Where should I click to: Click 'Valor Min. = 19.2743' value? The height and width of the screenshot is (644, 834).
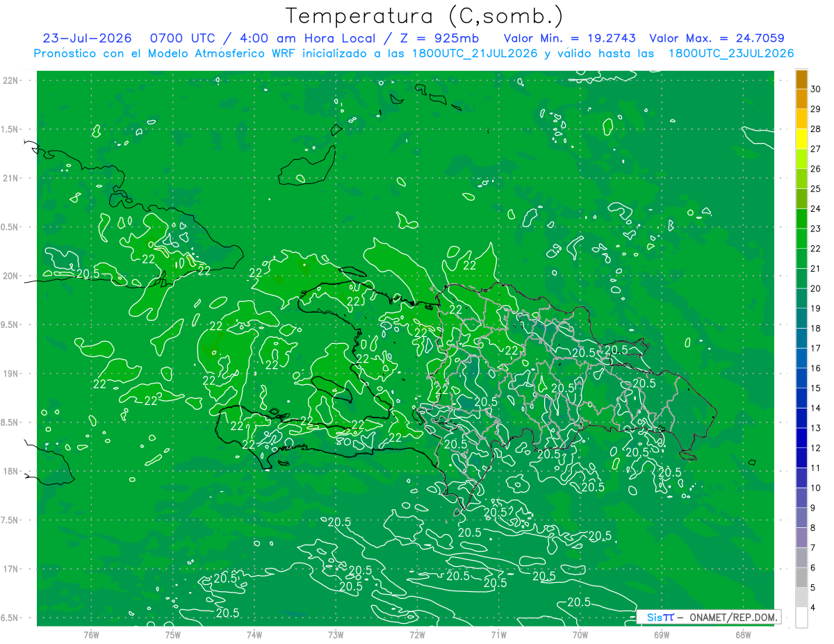pyautogui.click(x=569, y=38)
